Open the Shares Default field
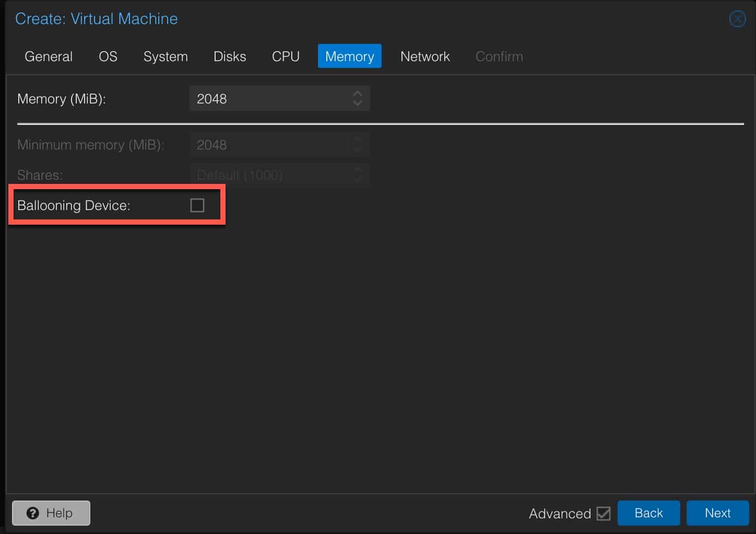Image resolution: width=756 pixels, height=534 pixels. [x=280, y=175]
